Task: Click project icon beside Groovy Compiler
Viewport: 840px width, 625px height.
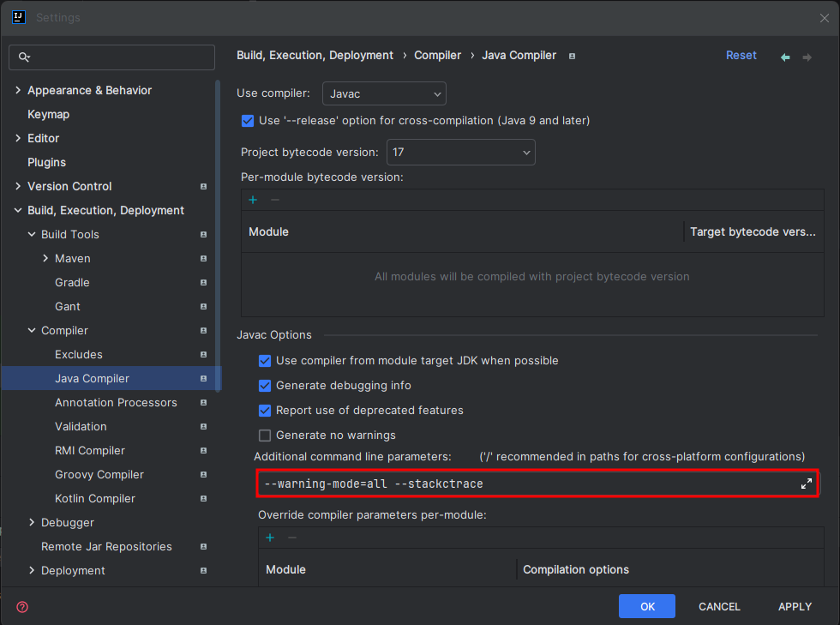Action: [204, 474]
